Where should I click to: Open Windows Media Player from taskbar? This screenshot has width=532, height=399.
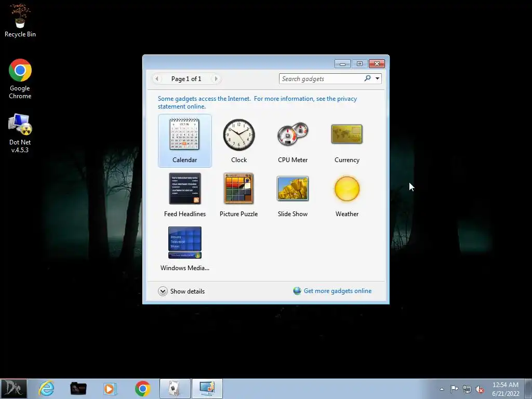point(110,389)
